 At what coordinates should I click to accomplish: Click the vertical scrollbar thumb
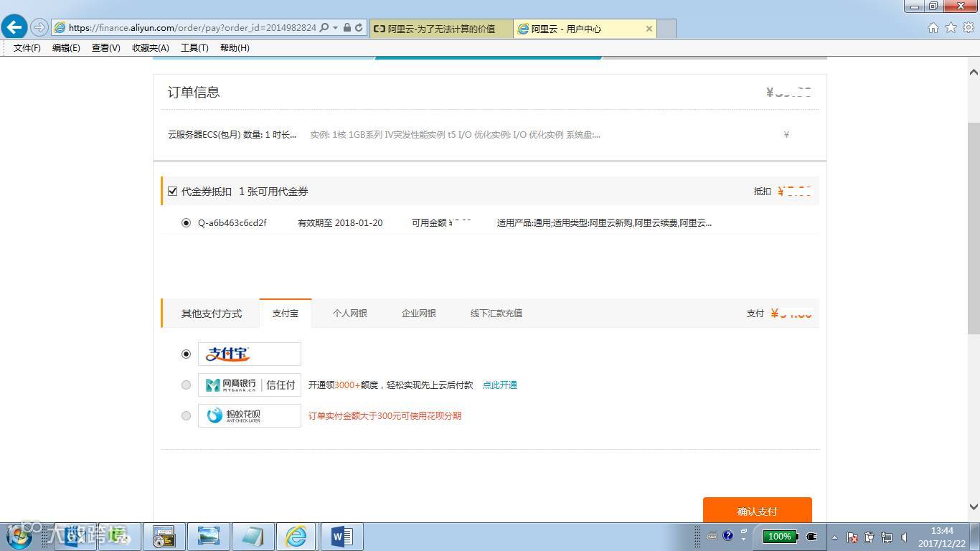pyautogui.click(x=974, y=227)
